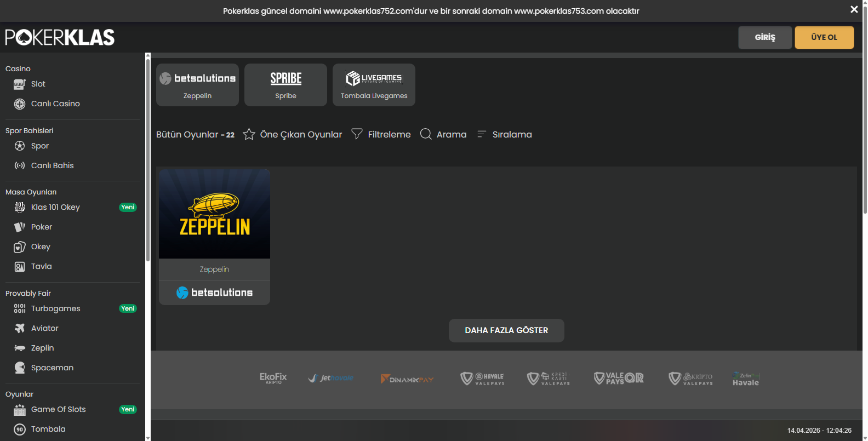Viewport: 868px width, 441px height.
Task: Click the magnifier Arama icon
Action: click(426, 134)
